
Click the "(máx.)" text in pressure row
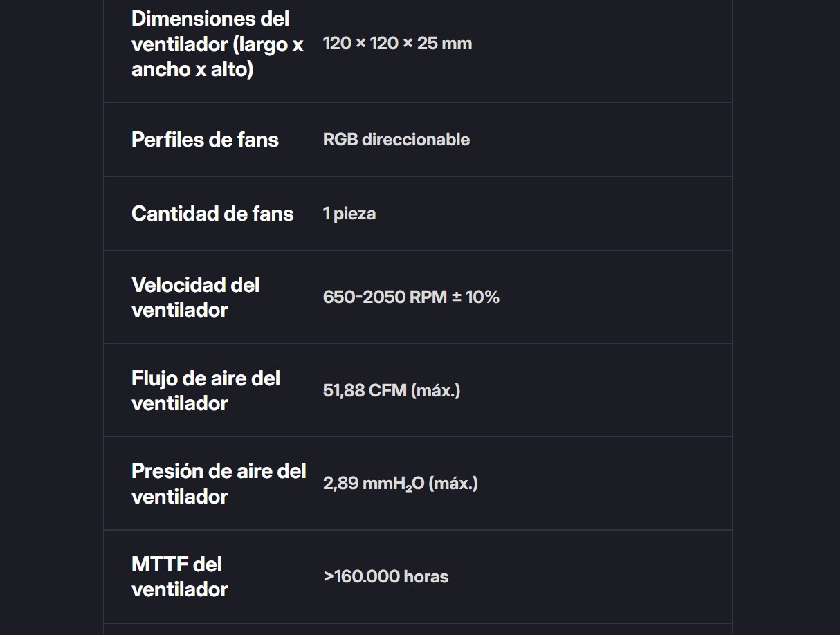coord(453,484)
